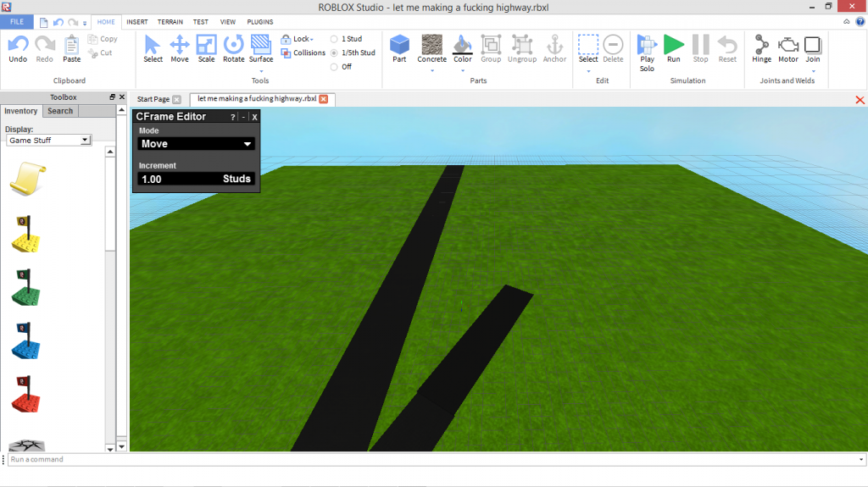Expand the Surface tool dropdown arrow
Screen dimensions: 868x487
[261, 71]
